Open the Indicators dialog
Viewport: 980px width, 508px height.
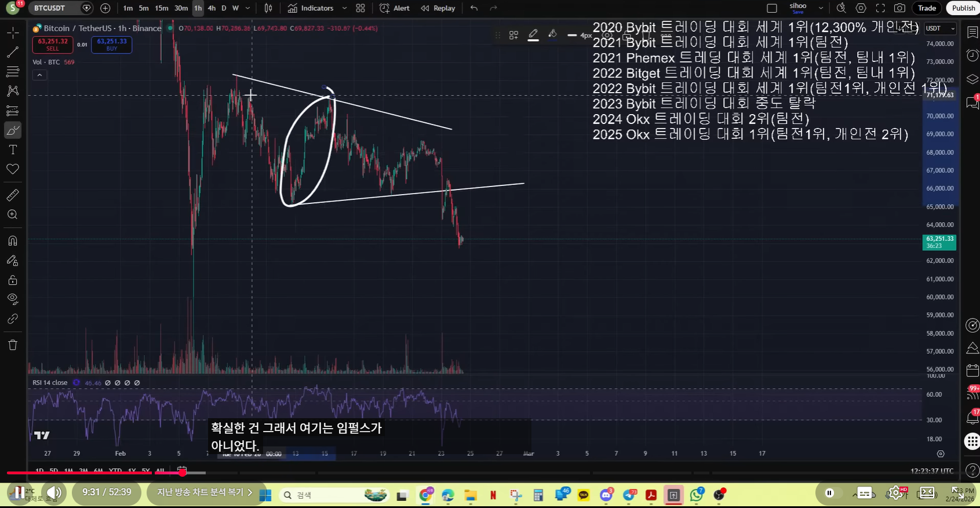pyautogui.click(x=311, y=8)
